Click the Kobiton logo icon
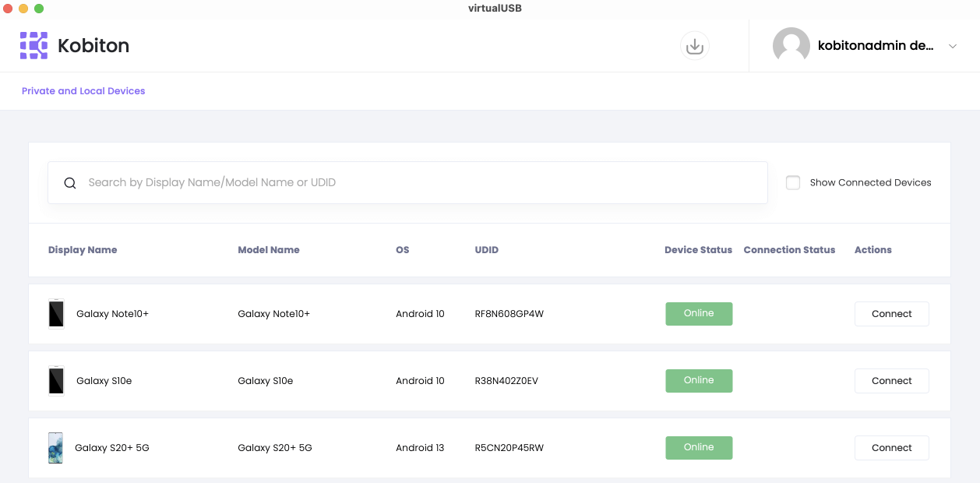 [33, 46]
